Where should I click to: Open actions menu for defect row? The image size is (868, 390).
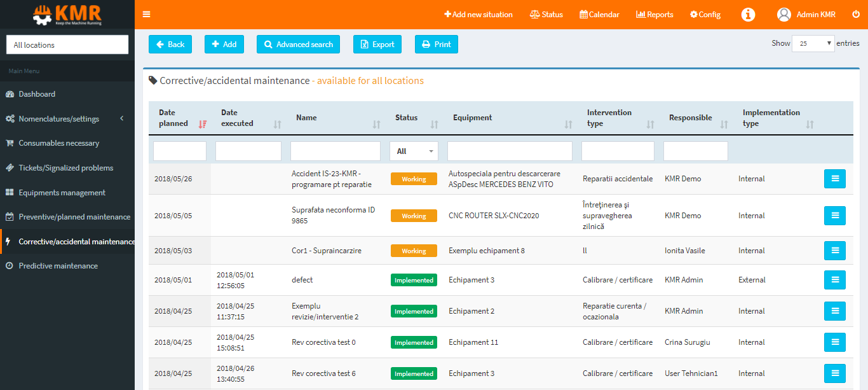(x=835, y=280)
